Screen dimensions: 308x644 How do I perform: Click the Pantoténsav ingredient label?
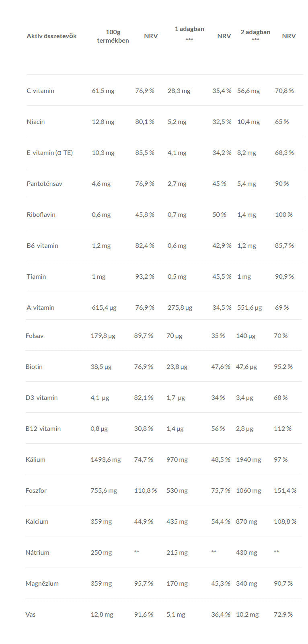44,183
